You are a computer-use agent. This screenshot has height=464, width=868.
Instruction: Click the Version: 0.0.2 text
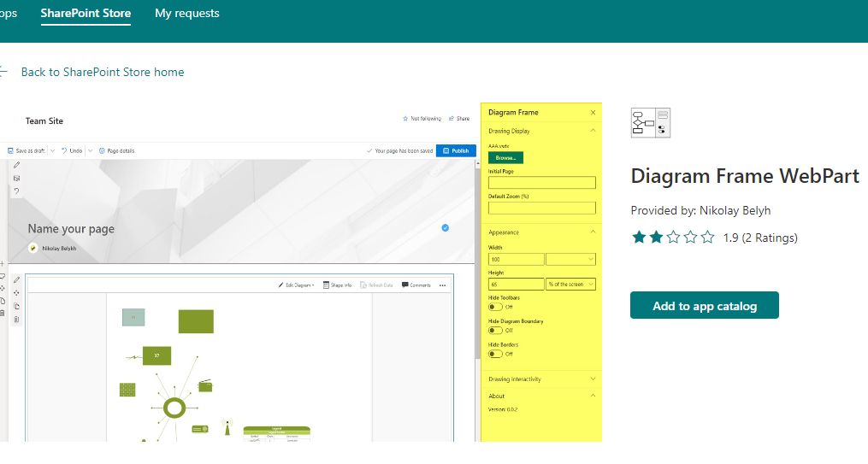[x=503, y=410]
